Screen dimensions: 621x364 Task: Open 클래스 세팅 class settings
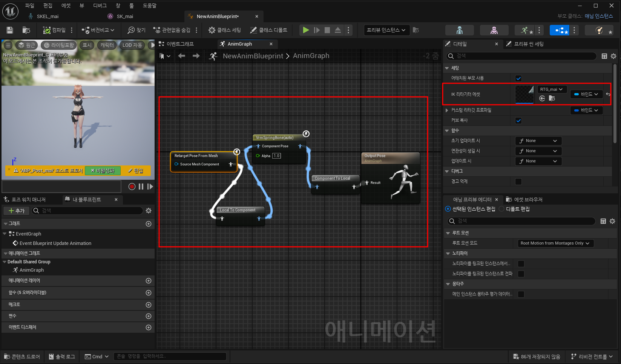click(x=225, y=30)
